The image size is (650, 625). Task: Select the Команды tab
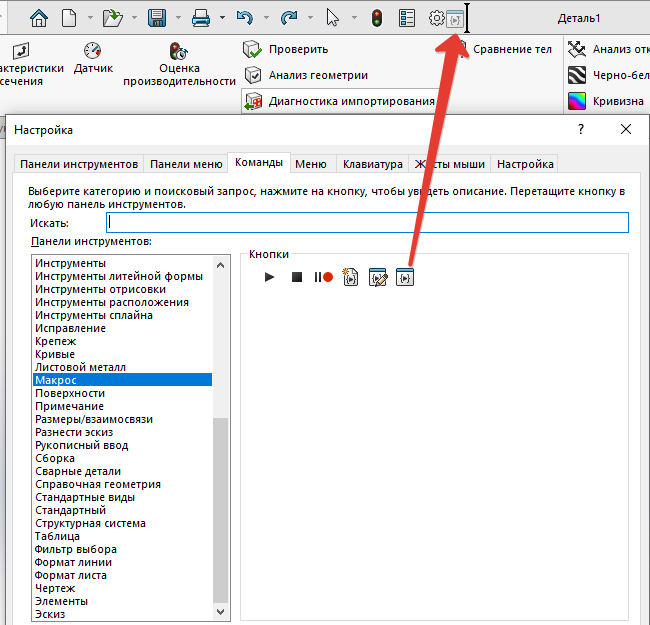click(259, 162)
